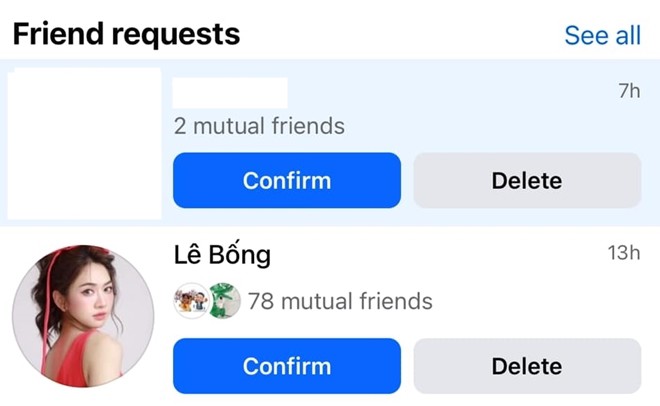Click the 13h timestamp on Lê Bống's request

pyautogui.click(x=624, y=253)
